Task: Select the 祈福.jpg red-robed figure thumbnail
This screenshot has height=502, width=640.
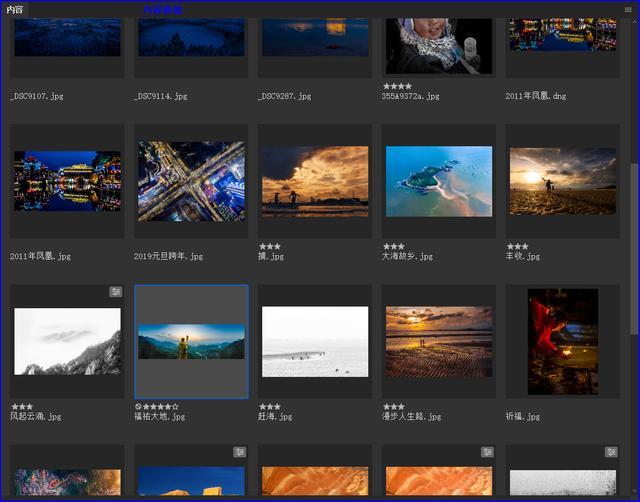Action: (x=563, y=342)
